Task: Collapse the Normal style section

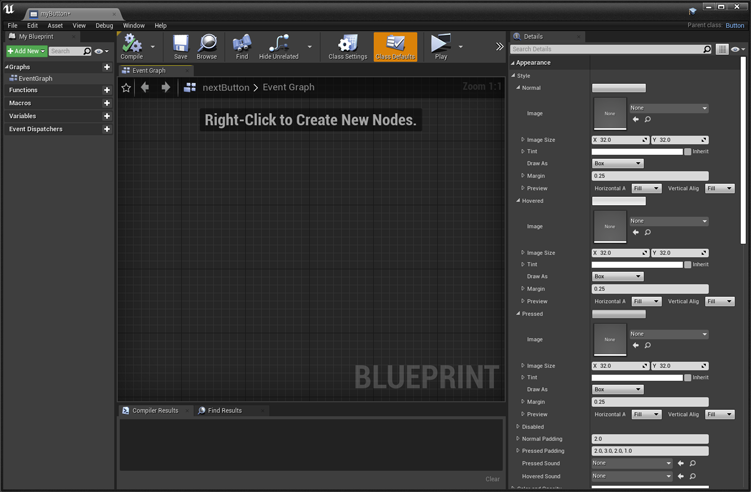Action: [x=518, y=88]
